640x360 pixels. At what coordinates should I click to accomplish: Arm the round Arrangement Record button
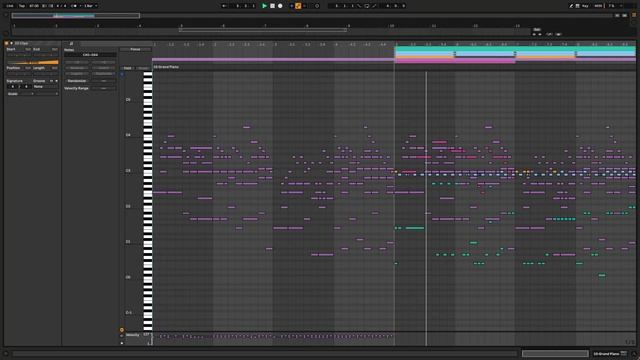click(x=280, y=6)
